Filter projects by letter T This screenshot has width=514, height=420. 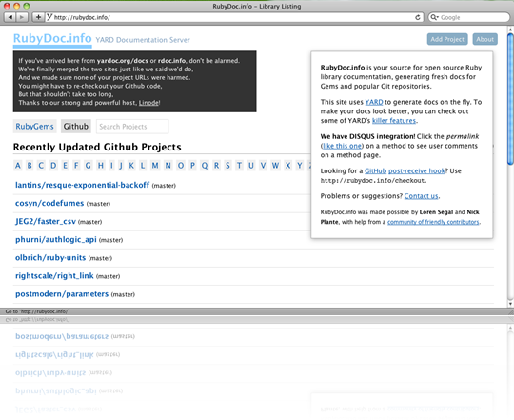pyautogui.click(x=239, y=166)
